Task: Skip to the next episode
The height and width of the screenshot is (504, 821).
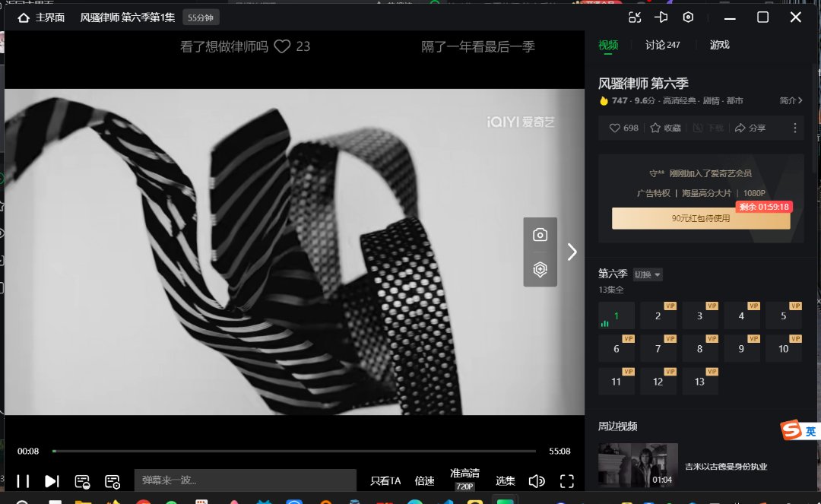Action: pos(52,480)
